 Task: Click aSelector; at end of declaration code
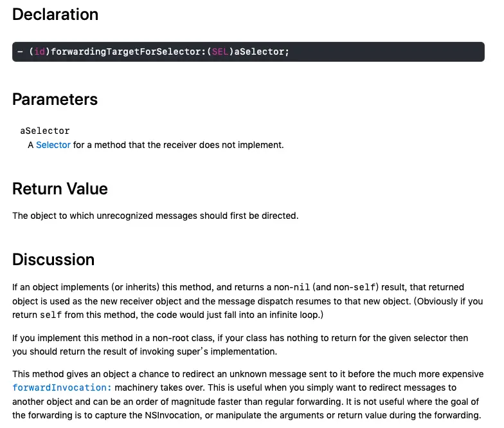pyautogui.click(x=262, y=51)
